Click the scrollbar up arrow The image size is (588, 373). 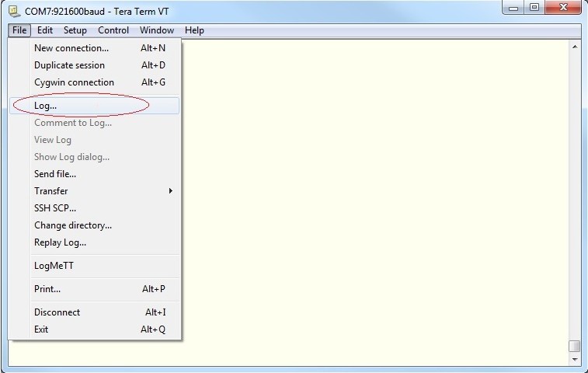coord(575,47)
